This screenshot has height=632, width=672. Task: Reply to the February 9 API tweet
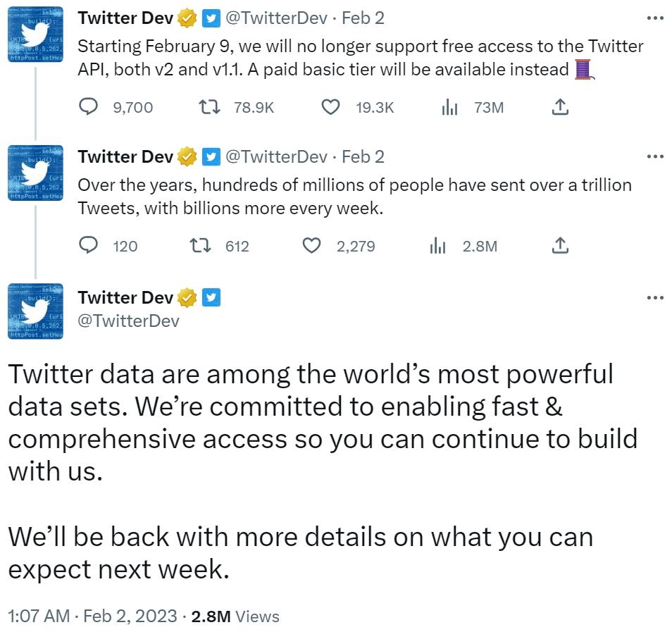pyautogui.click(x=89, y=107)
